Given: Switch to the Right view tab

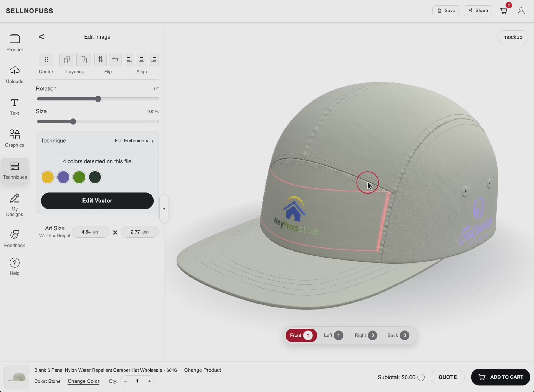Looking at the screenshot, I should click(366, 335).
